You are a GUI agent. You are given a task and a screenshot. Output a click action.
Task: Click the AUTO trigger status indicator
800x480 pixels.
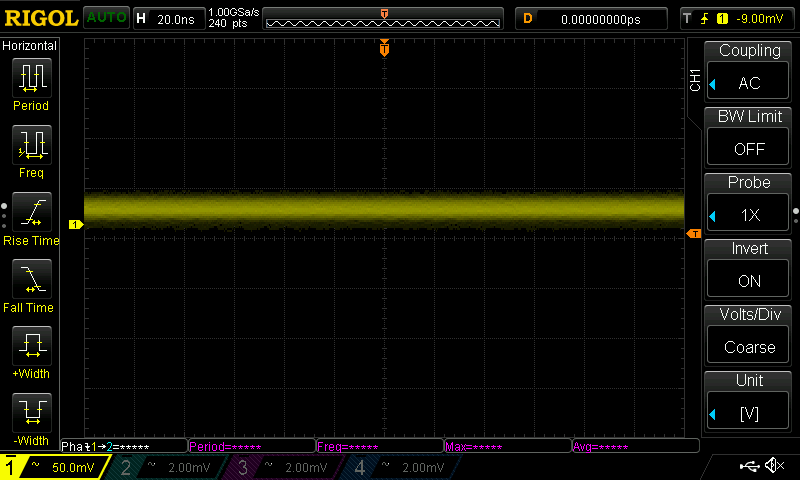pos(106,18)
